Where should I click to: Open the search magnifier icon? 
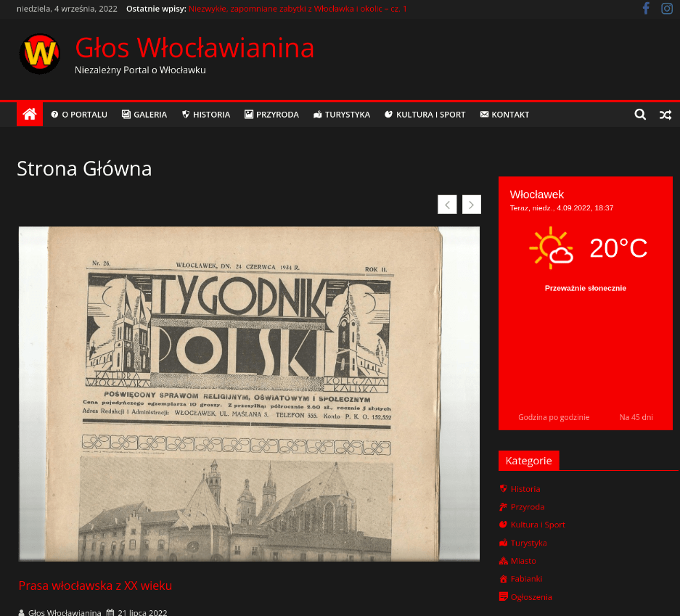click(639, 115)
